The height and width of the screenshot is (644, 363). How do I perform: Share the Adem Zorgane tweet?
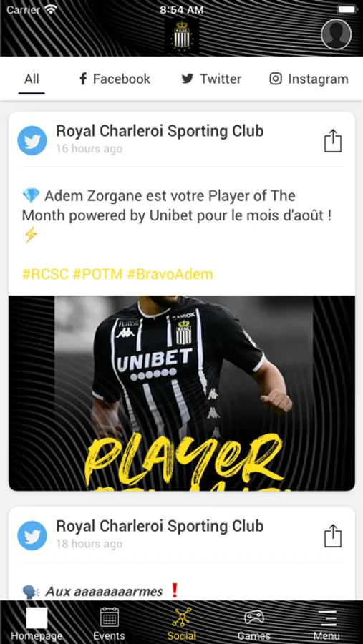tap(333, 141)
